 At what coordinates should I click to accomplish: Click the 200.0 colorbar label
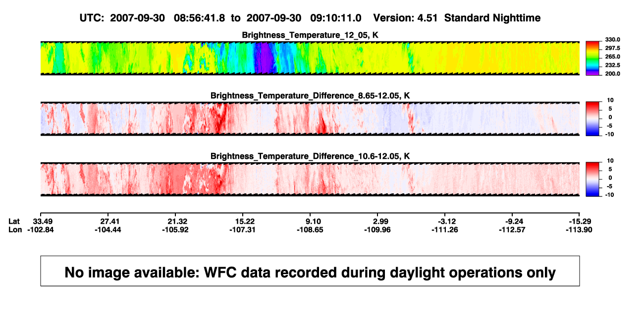click(613, 73)
